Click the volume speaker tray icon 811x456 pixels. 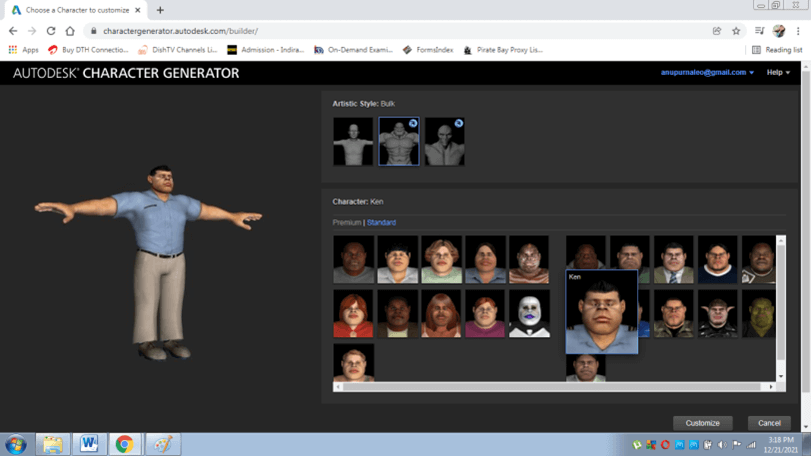pos(722,445)
